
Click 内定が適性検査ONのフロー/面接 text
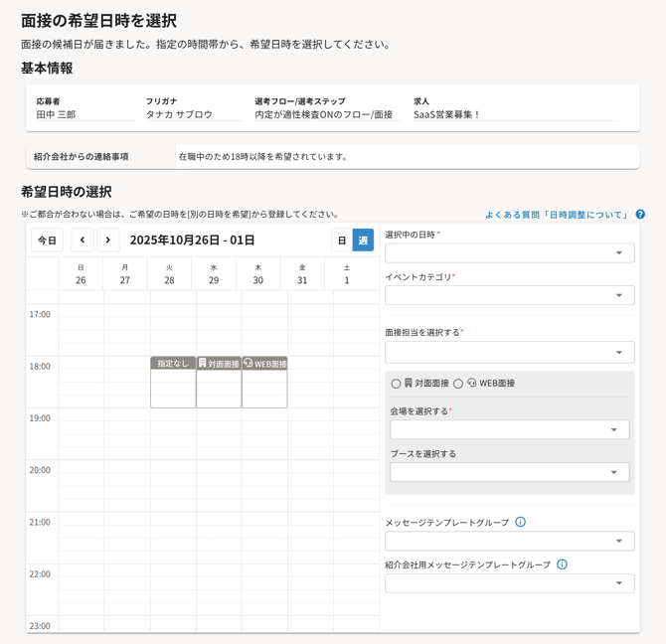pos(324,114)
